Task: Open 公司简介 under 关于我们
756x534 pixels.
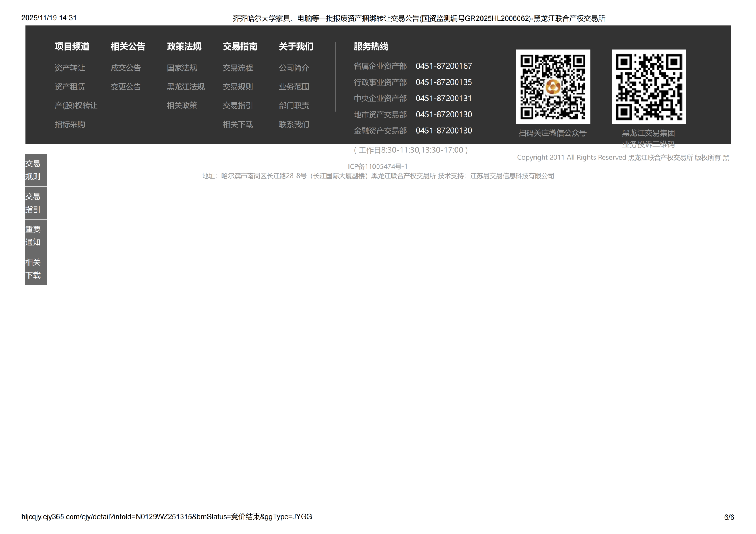Action: click(x=294, y=68)
